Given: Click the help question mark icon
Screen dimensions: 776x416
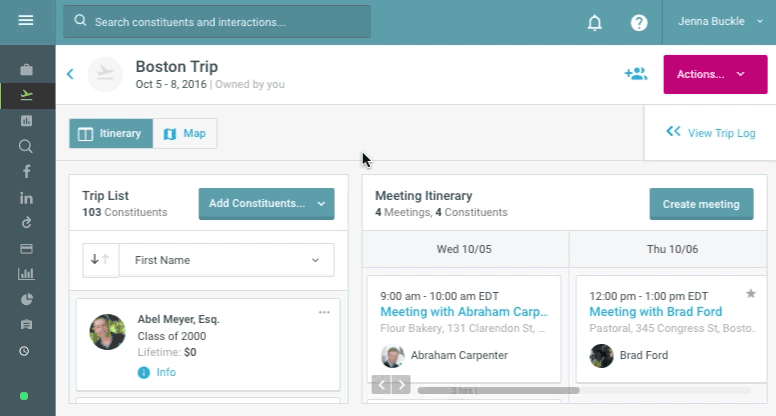Looking at the screenshot, I should click(638, 22).
